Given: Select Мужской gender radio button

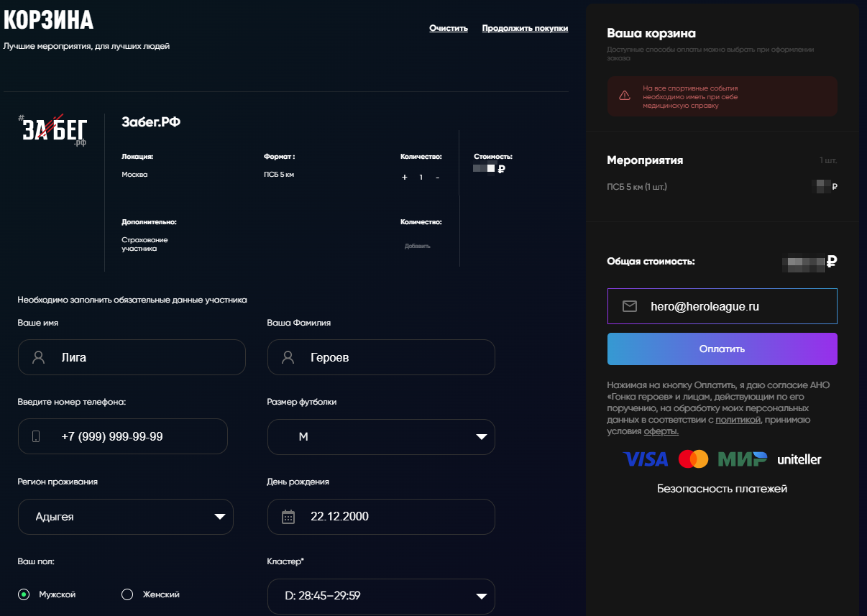Looking at the screenshot, I should tap(24, 594).
